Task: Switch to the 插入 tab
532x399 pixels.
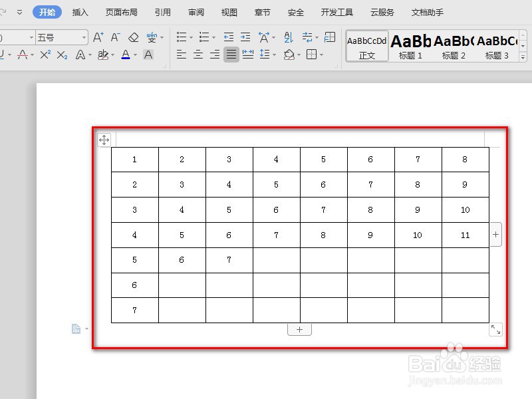Action: coord(80,13)
